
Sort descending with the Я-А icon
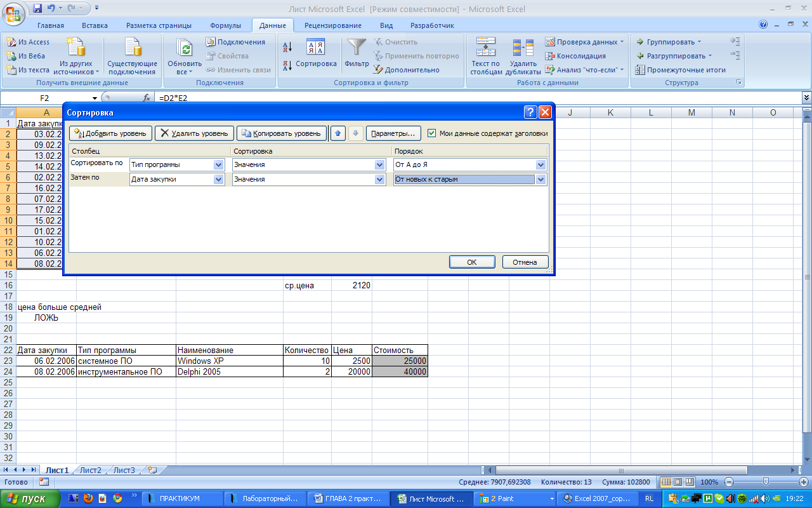[287, 65]
